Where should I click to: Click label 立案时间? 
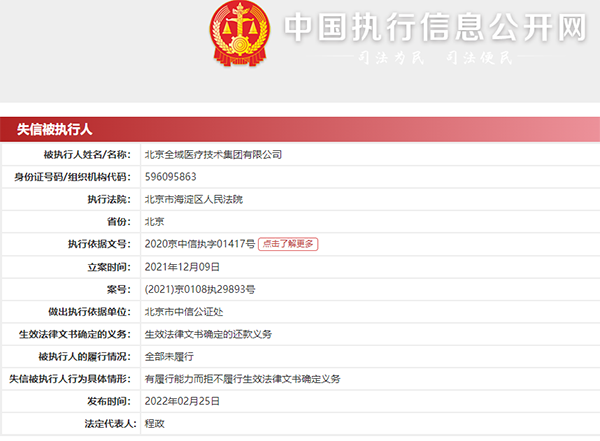[x=109, y=267]
